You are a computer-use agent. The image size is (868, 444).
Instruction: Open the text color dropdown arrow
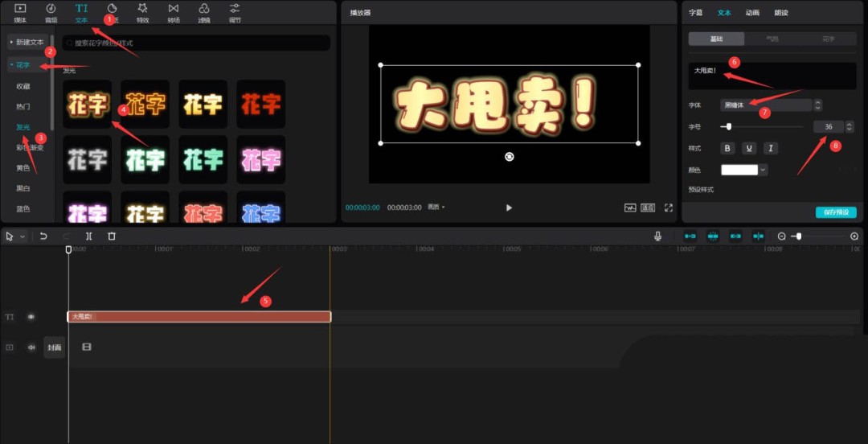[x=764, y=171]
